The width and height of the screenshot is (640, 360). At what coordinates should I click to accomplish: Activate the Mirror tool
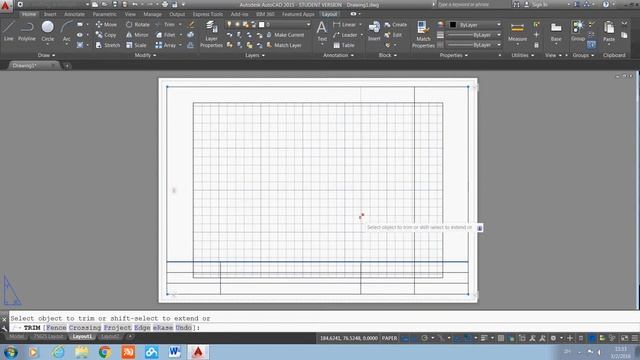point(137,35)
